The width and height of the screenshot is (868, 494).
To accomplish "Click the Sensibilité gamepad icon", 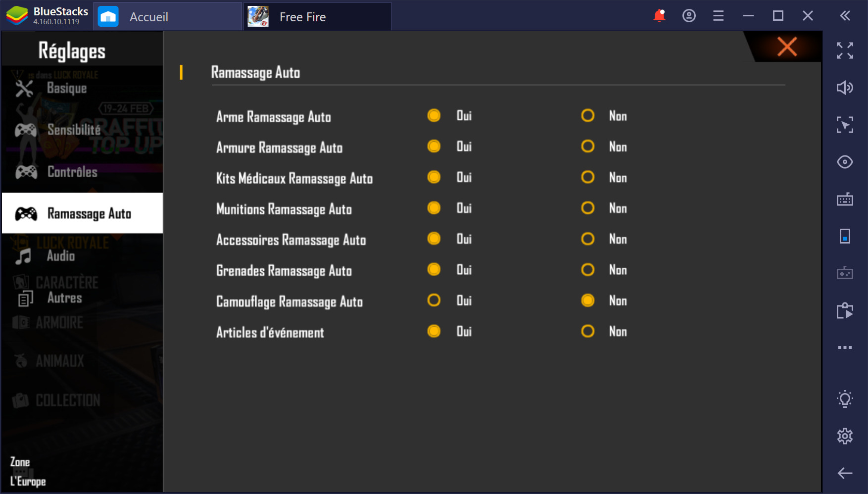I will click(x=26, y=130).
